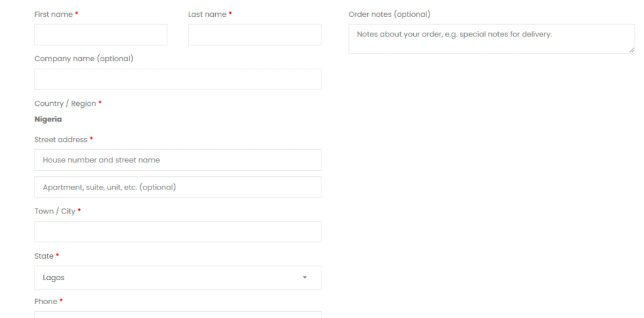This screenshot has height=318, width=644.
Task: Click the Order notes (optional) label
Action: pyautogui.click(x=389, y=14)
